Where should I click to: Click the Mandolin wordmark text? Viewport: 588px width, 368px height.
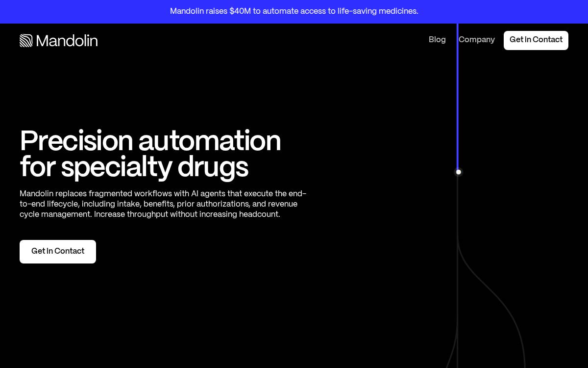tap(67, 41)
